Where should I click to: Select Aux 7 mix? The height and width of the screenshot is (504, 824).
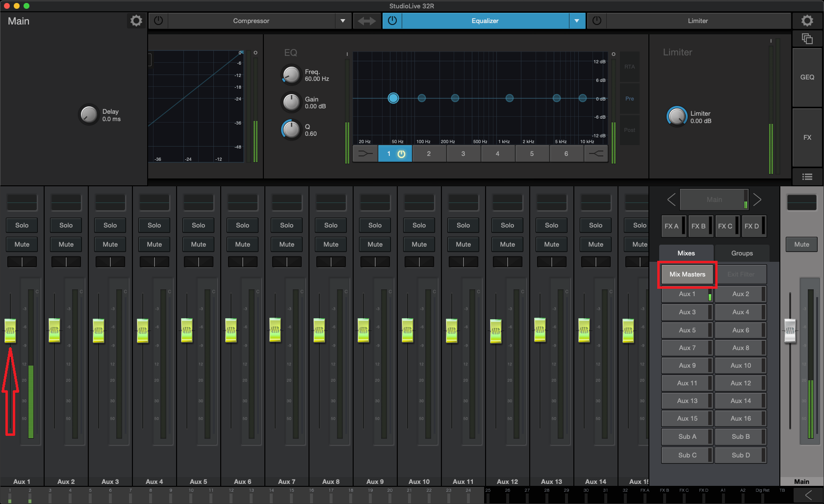[x=687, y=348]
